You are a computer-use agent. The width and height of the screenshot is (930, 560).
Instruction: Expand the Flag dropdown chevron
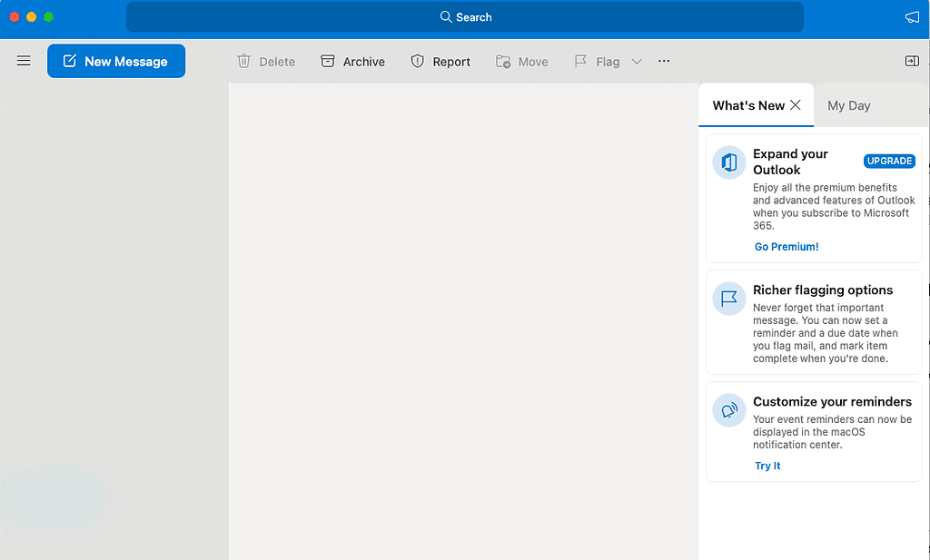(637, 61)
